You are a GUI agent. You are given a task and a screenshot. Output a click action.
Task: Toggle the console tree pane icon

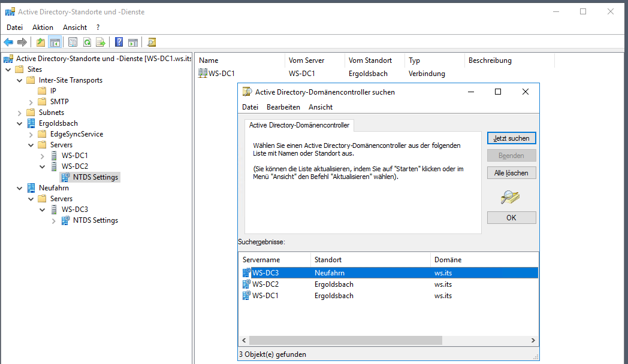pos(55,42)
